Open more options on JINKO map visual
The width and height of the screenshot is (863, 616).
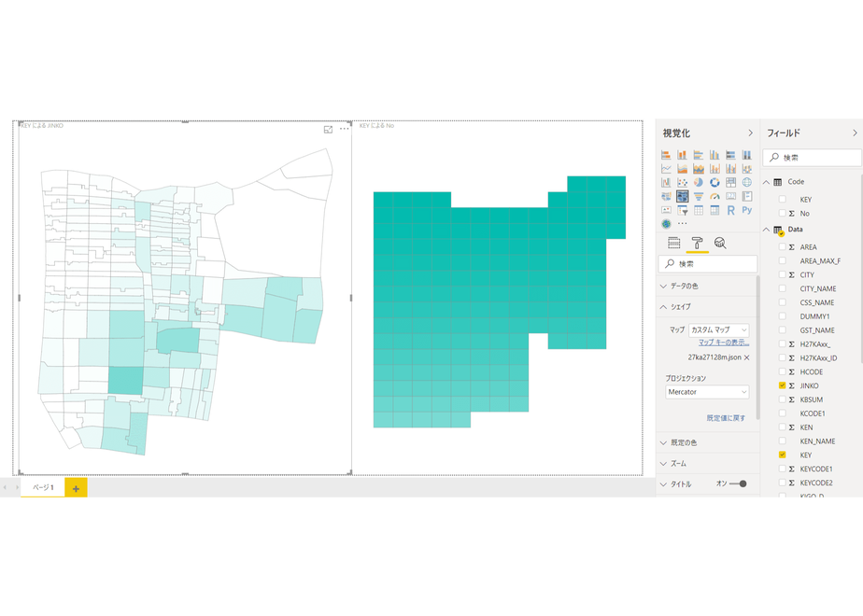[x=344, y=129]
